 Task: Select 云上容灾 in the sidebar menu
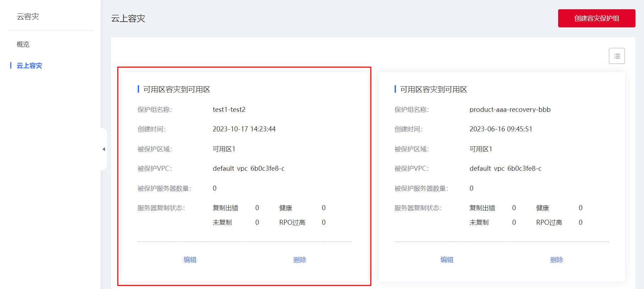coord(29,66)
